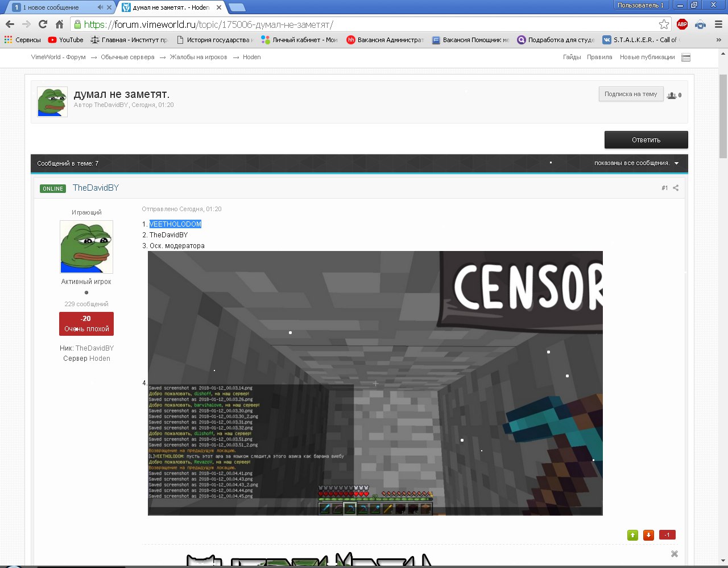Click the share icon next to post #1
Viewport: 728px width, 568px height.
[676, 188]
